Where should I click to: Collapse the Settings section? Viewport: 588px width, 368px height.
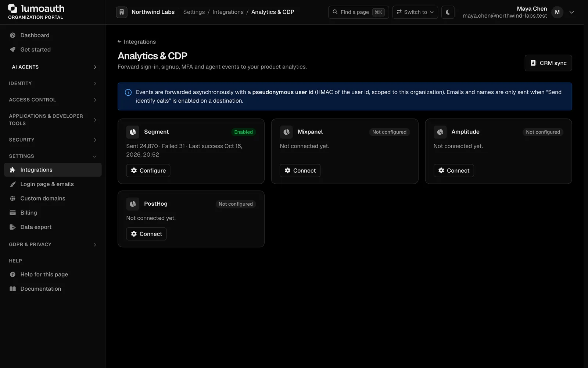pos(53,156)
